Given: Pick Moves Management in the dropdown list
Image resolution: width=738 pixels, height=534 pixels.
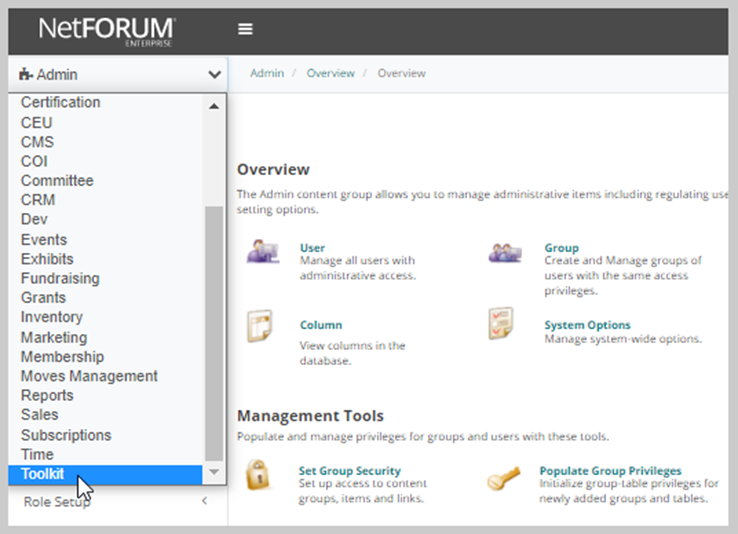Looking at the screenshot, I should tap(89, 376).
